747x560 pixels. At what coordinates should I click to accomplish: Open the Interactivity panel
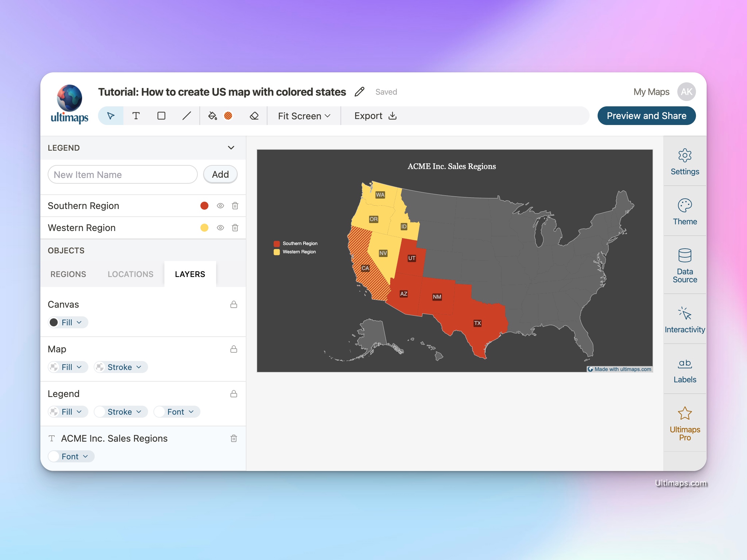coord(685,319)
